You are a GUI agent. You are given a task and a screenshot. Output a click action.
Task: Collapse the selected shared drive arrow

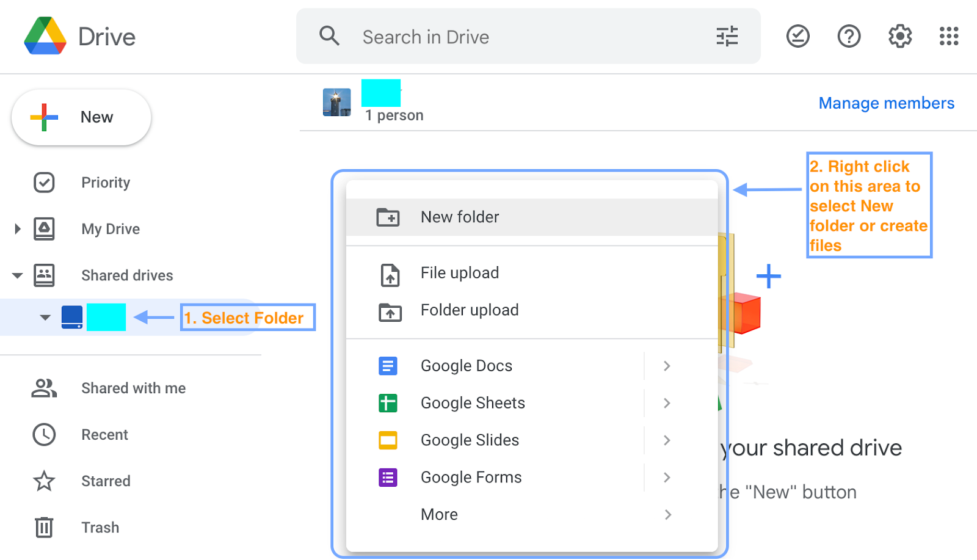[x=45, y=318]
